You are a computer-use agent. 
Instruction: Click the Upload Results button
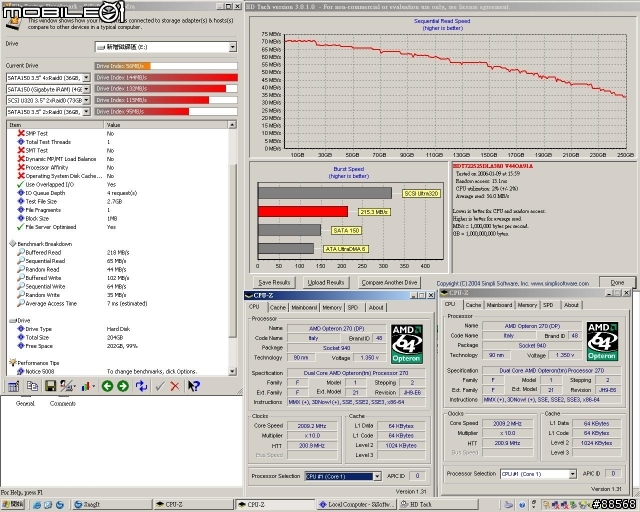(326, 283)
